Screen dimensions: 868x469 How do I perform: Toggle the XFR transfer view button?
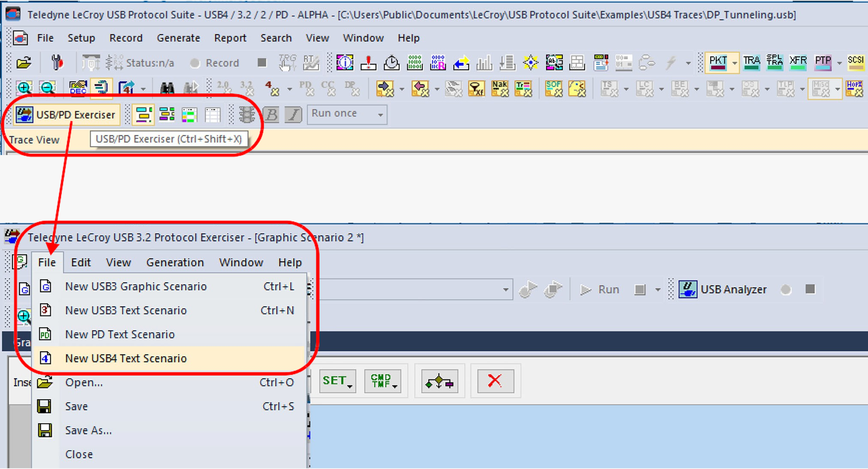(x=798, y=62)
